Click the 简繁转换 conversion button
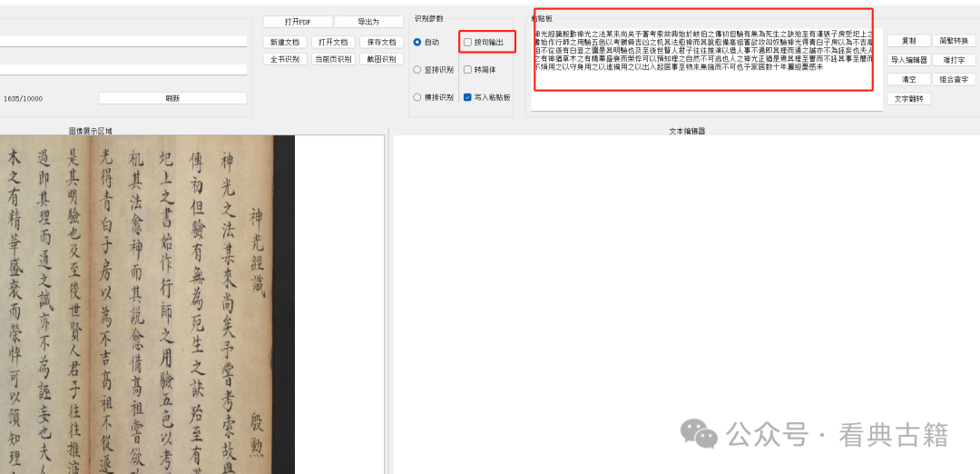 [x=955, y=41]
